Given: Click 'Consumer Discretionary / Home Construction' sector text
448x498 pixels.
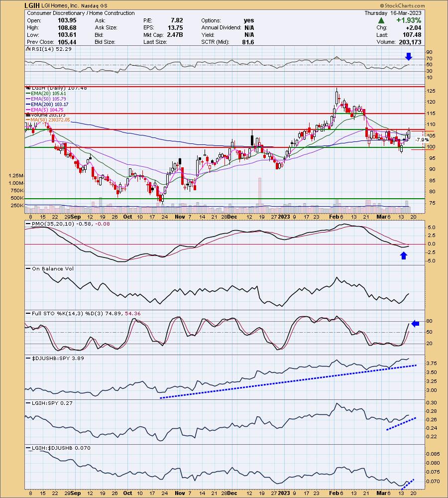Looking at the screenshot, I should pyautogui.click(x=81, y=13).
